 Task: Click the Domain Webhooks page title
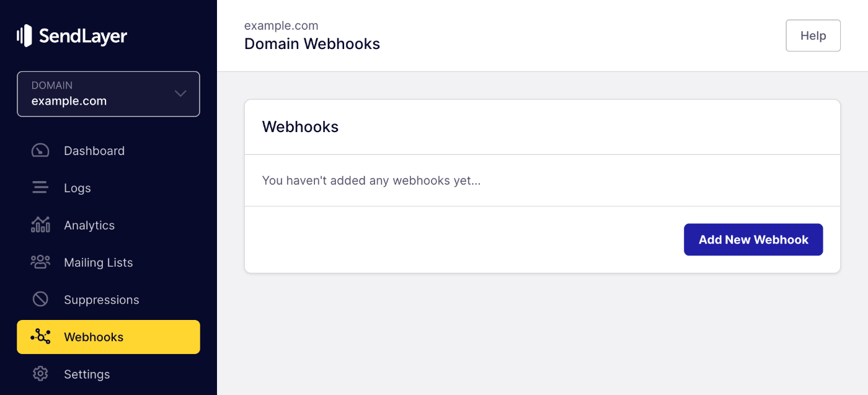pos(312,43)
